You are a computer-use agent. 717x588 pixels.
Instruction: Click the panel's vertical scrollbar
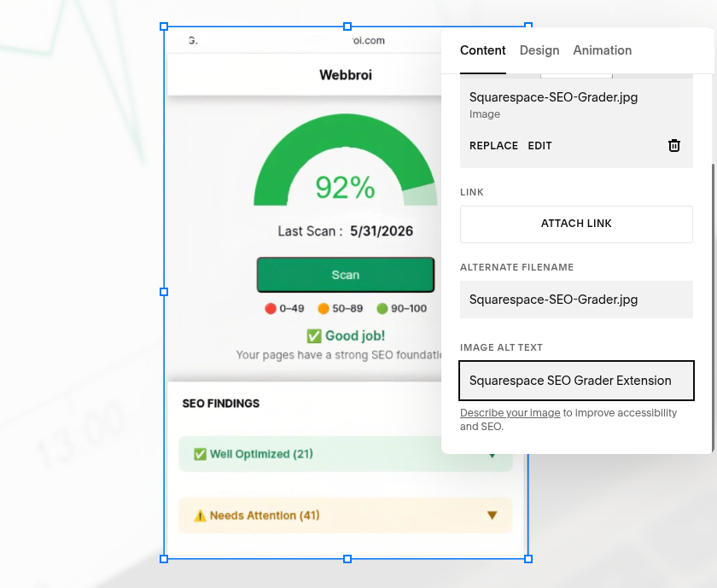713,306
